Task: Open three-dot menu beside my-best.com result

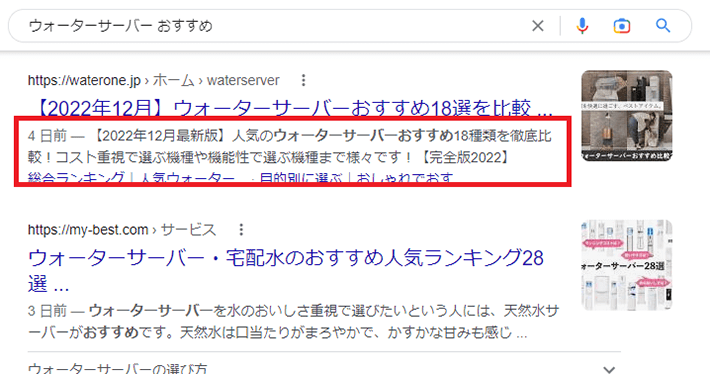Action: coord(241,230)
